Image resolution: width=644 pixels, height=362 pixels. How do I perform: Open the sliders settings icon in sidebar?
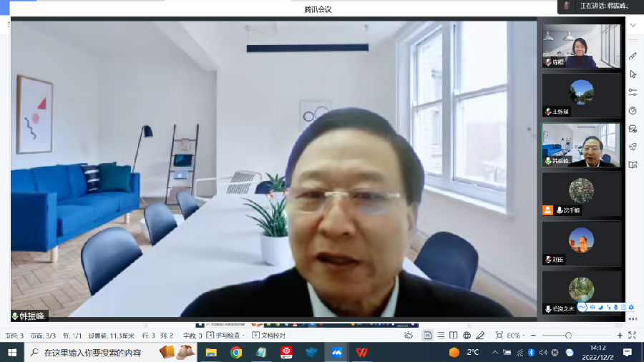click(x=633, y=92)
